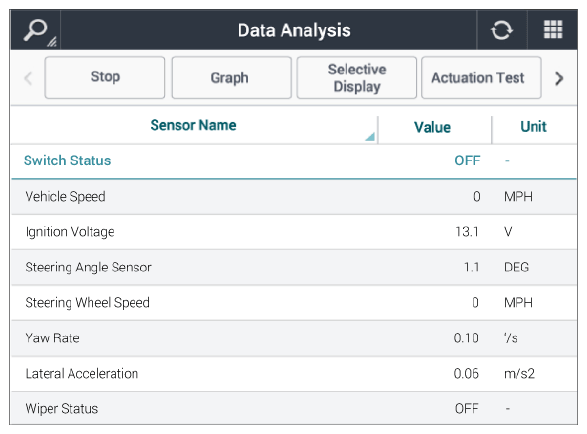Expand Sensor Name sort triangle
Viewport: 587px width, 434px height.
click(370, 137)
